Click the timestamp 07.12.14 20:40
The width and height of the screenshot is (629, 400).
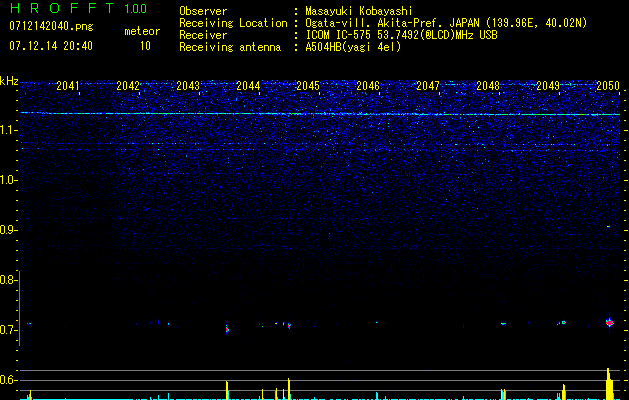click(51, 46)
